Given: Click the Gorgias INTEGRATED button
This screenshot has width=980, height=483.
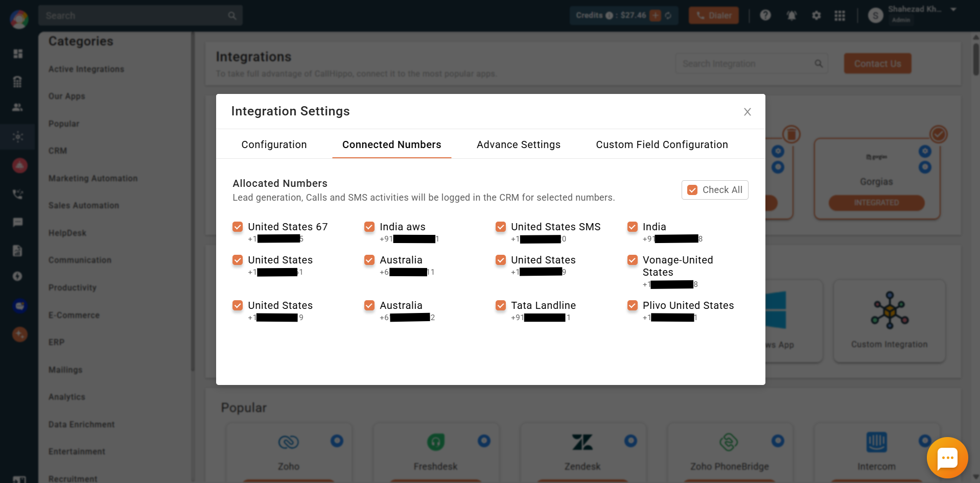Looking at the screenshot, I should pos(877,203).
